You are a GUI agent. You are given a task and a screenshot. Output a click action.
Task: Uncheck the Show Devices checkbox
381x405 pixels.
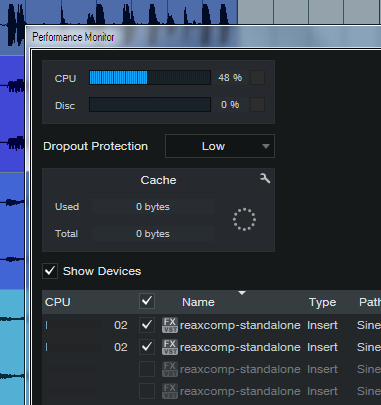pos(50,271)
